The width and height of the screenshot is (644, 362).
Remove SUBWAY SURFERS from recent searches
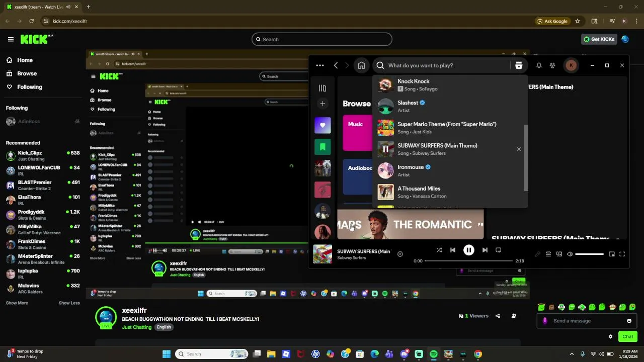pyautogui.click(x=519, y=149)
